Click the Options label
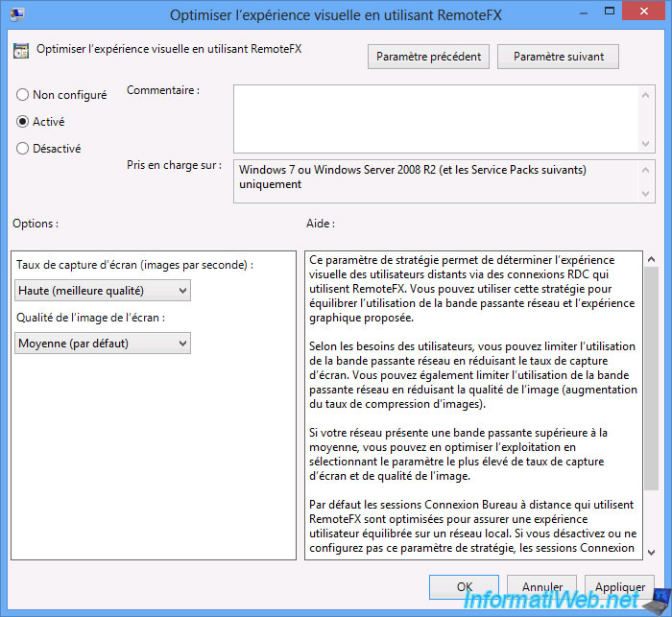Screen dimensions: 672x617 click(x=36, y=224)
